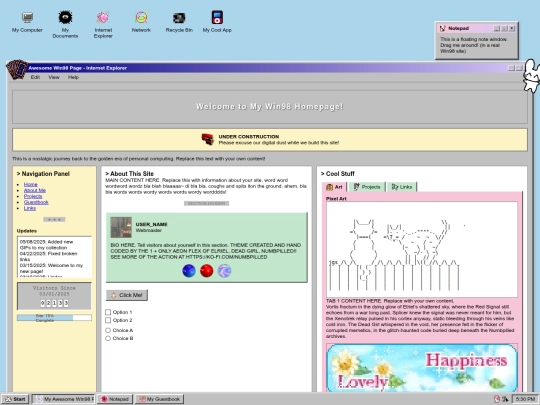
Task: Activate the My Guestbook taskbar button
Action: (159, 399)
